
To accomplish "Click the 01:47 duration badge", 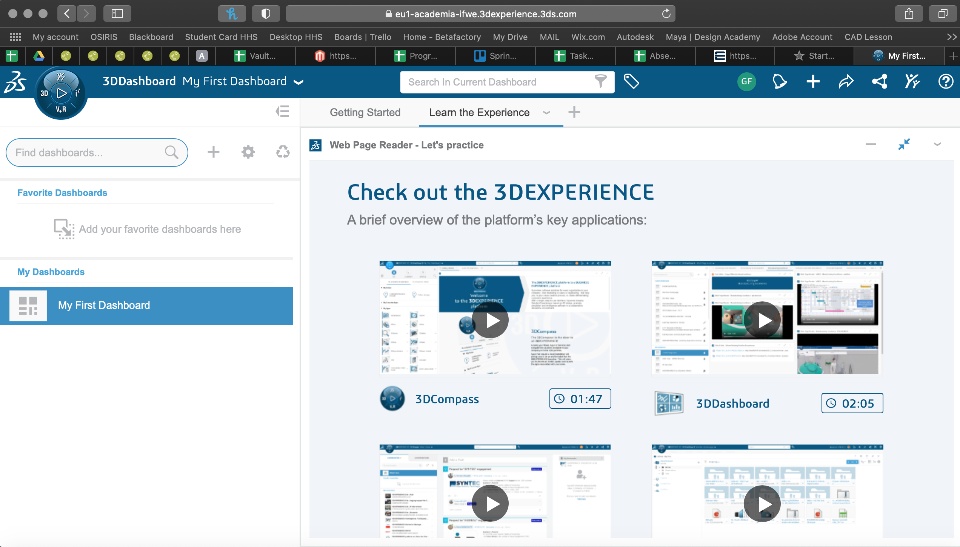I will [x=580, y=399].
